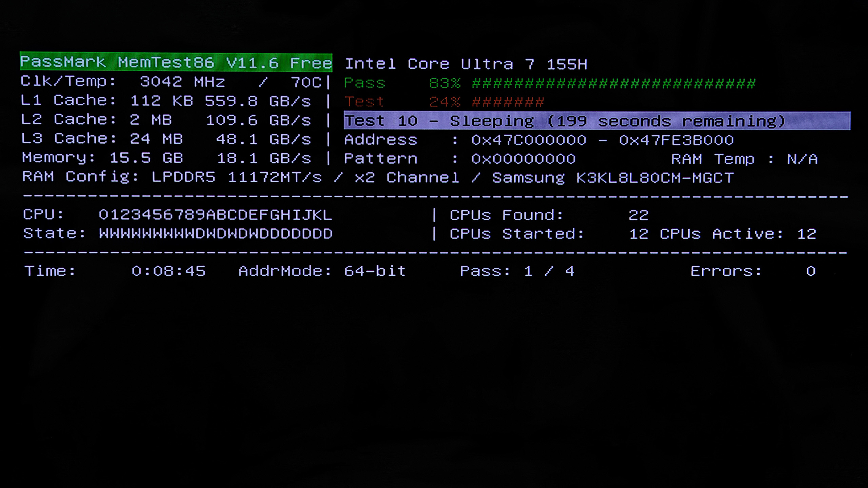Viewport: 868px width, 488px height.
Task: Click the CPU State WWWWD row
Action: point(215,234)
